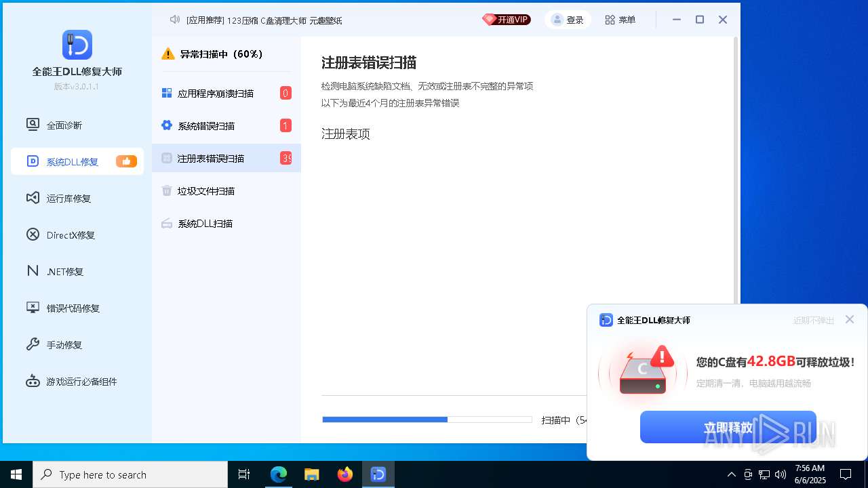Open Windows Start menu

pos(16,474)
